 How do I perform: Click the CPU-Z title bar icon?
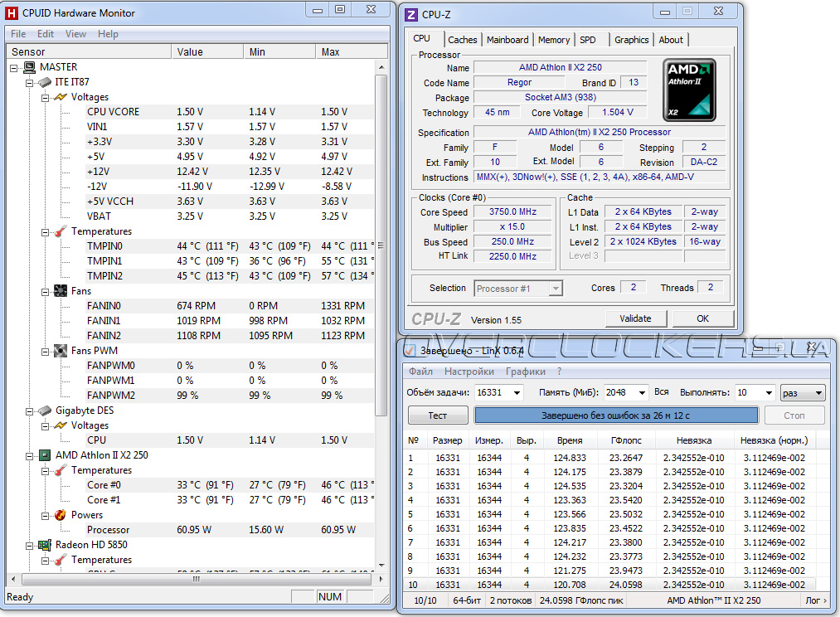tap(410, 13)
